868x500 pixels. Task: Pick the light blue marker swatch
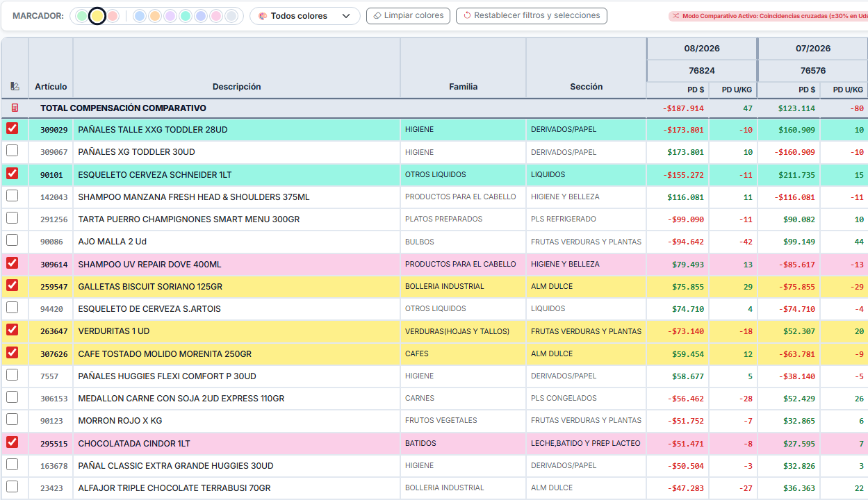[x=140, y=16]
